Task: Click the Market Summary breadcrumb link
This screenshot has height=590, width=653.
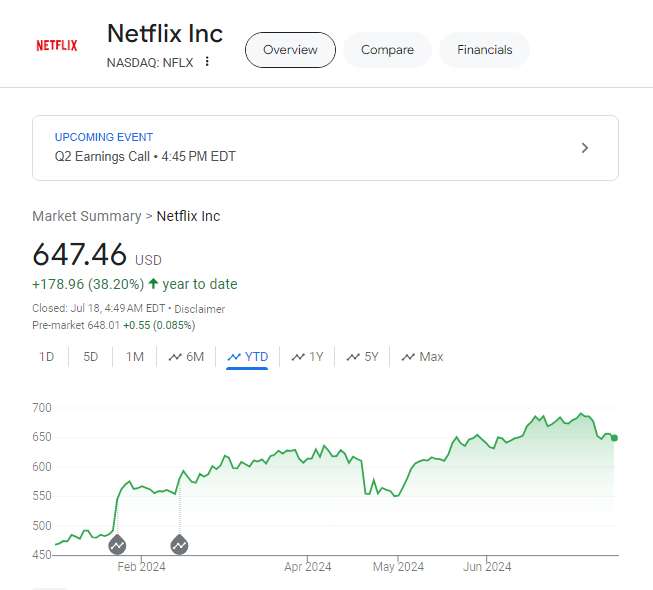Action: click(x=86, y=216)
